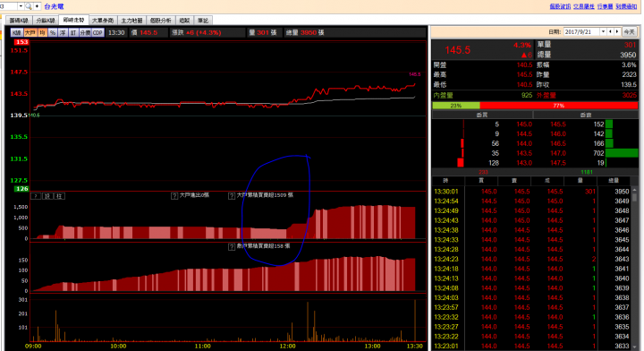Toggle the % percentage scale button
Image resolution: width=644 pixels, height=351 pixels.
(x=53, y=32)
